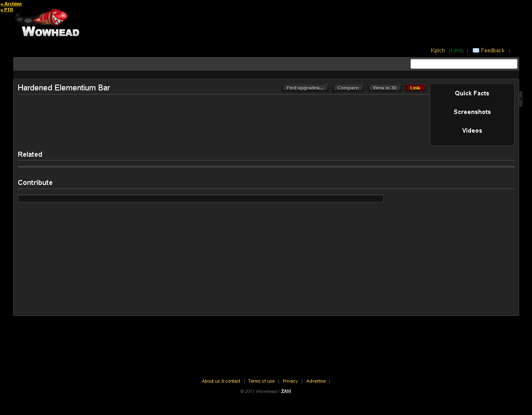Focus the search input field
Image resolution: width=532 pixels, height=415 pixels.
coord(464,64)
